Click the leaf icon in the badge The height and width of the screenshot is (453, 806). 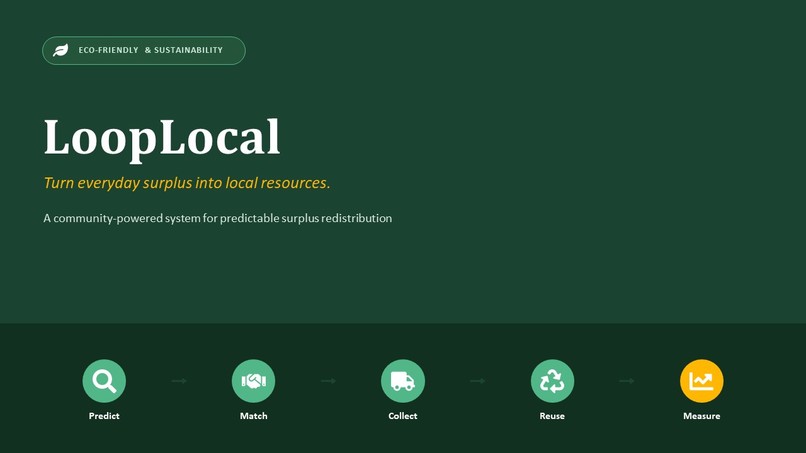coord(61,50)
